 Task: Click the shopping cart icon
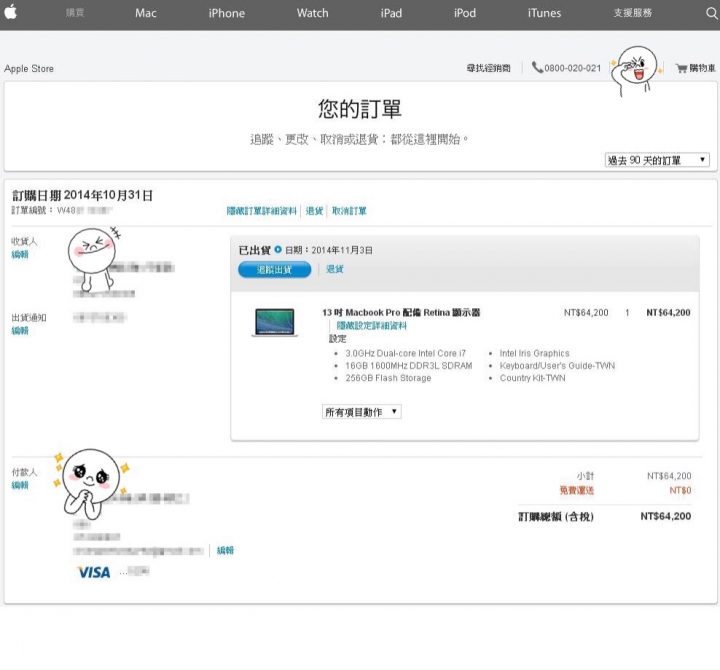pos(681,68)
